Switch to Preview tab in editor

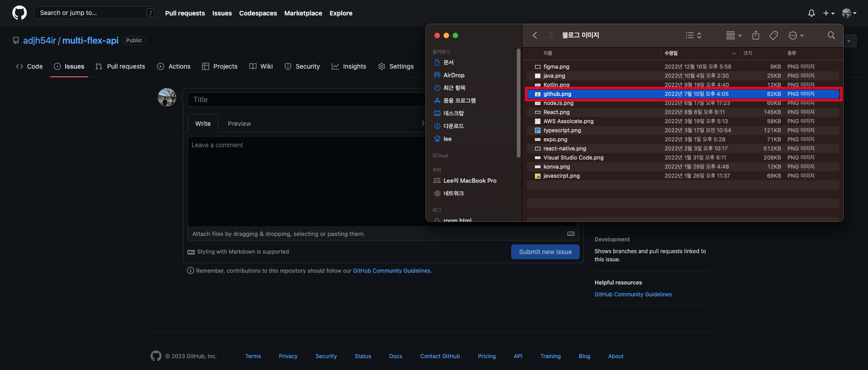click(x=239, y=124)
